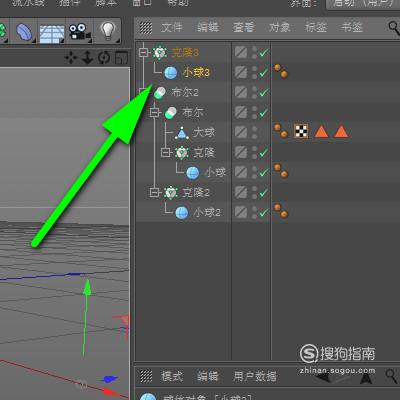Go up one level with attribute manager arrow
400x400 pixels.
coord(366,378)
